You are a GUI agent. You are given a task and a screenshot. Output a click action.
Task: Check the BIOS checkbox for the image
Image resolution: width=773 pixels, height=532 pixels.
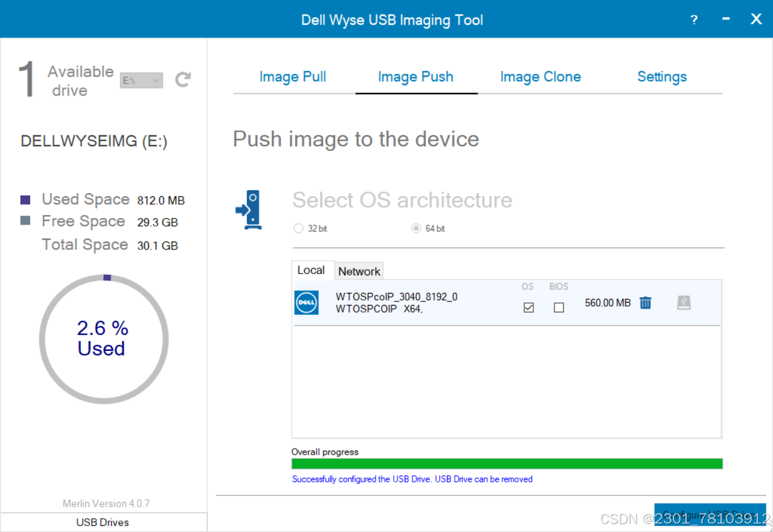click(559, 307)
